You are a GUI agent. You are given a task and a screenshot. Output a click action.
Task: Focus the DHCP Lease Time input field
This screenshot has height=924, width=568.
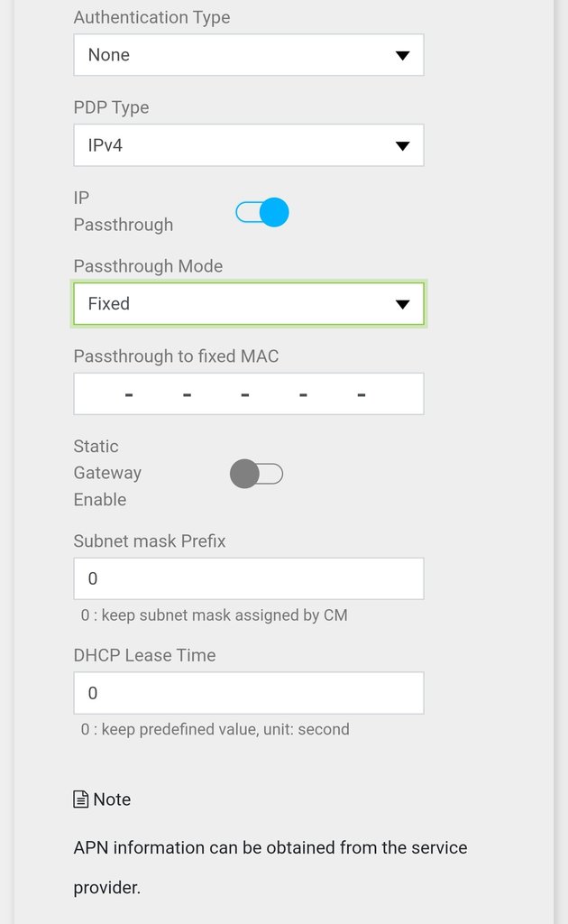[248, 693]
